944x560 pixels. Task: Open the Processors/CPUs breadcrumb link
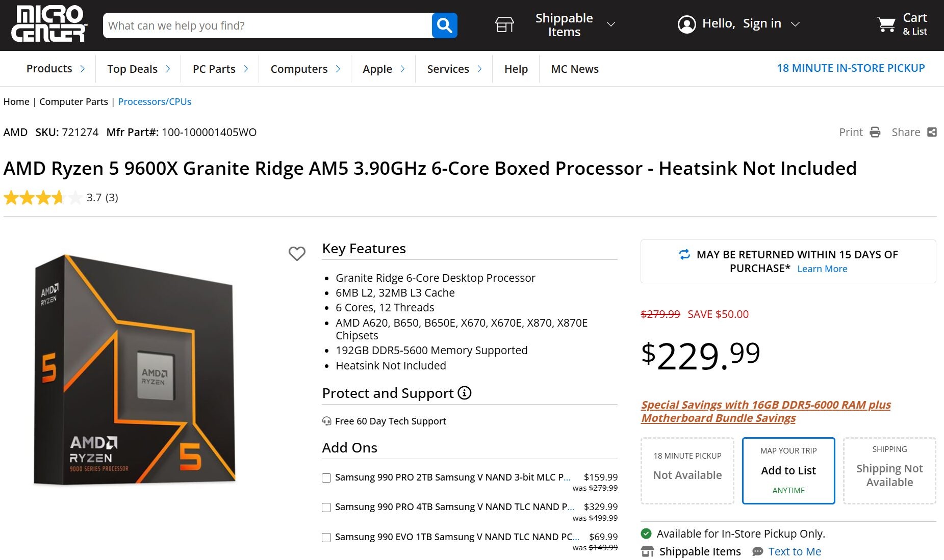point(155,101)
